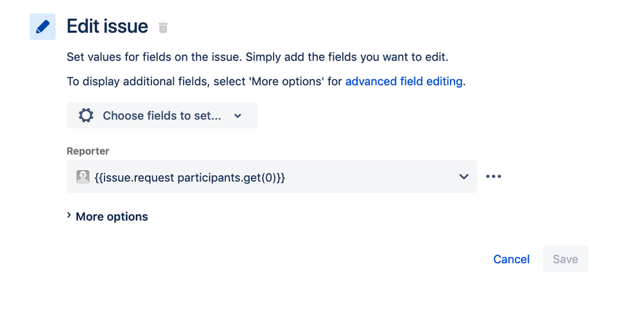Delete the action using the trash icon

click(x=163, y=27)
